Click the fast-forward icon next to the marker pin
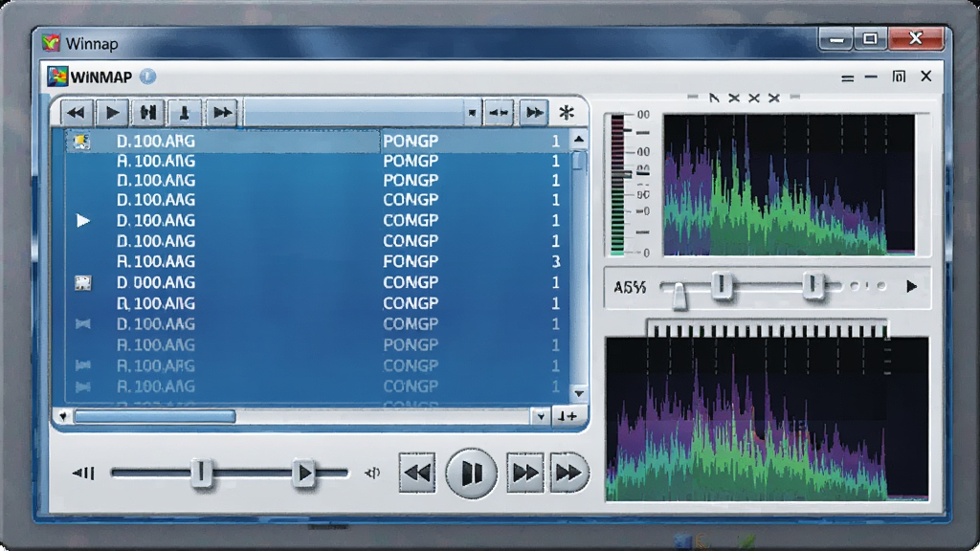The height and width of the screenshot is (551, 980). tap(222, 113)
